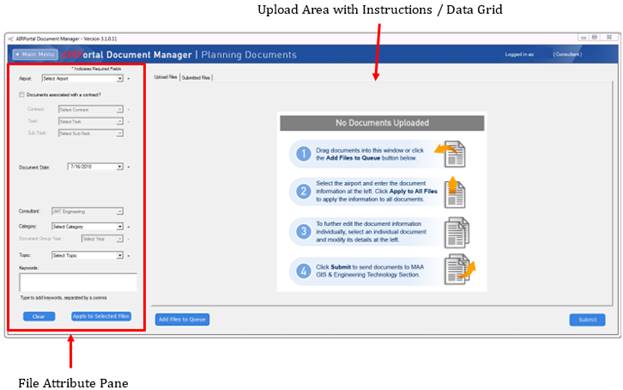Viewport: 623px width, 390px height.
Task: Switch to the Submitted Files tab
Action: point(196,77)
